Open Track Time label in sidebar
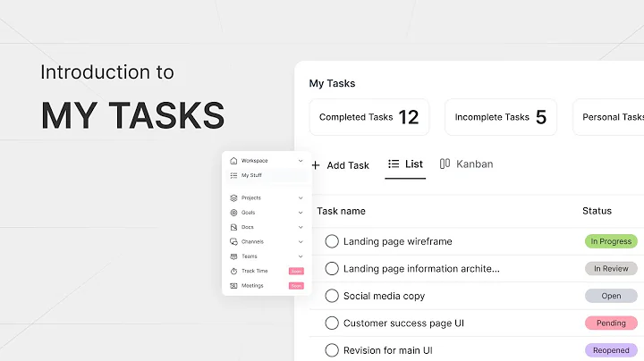 point(255,271)
